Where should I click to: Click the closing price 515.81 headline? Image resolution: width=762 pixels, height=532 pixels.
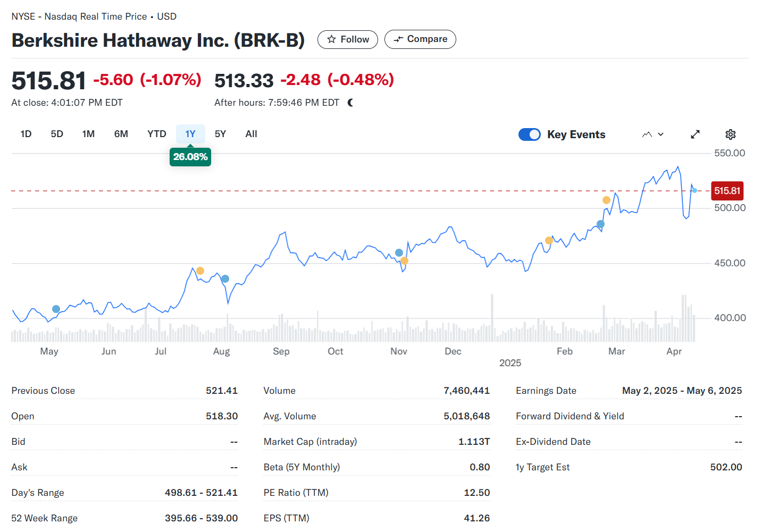[x=48, y=81]
